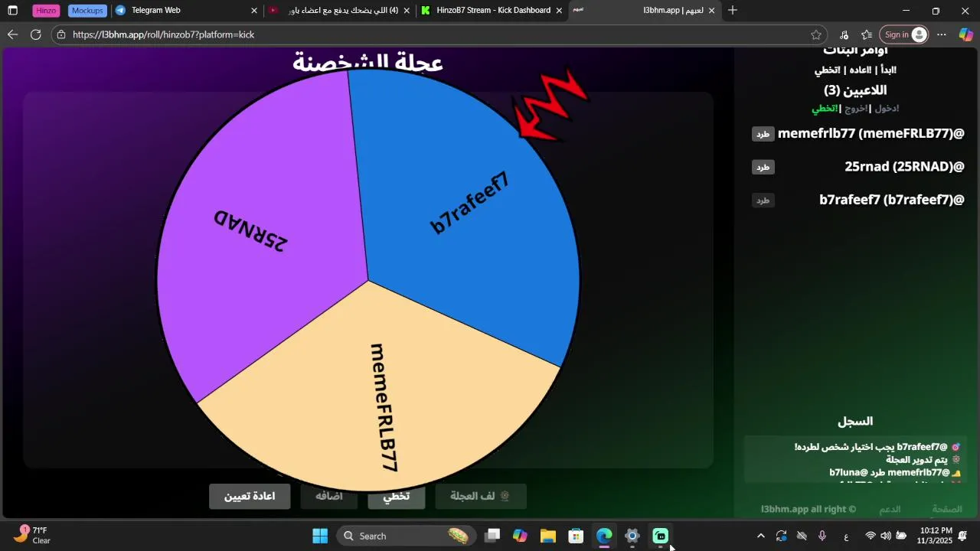Open the volume speaker tray icon
Screen dimensions: 980x551
coord(886,536)
